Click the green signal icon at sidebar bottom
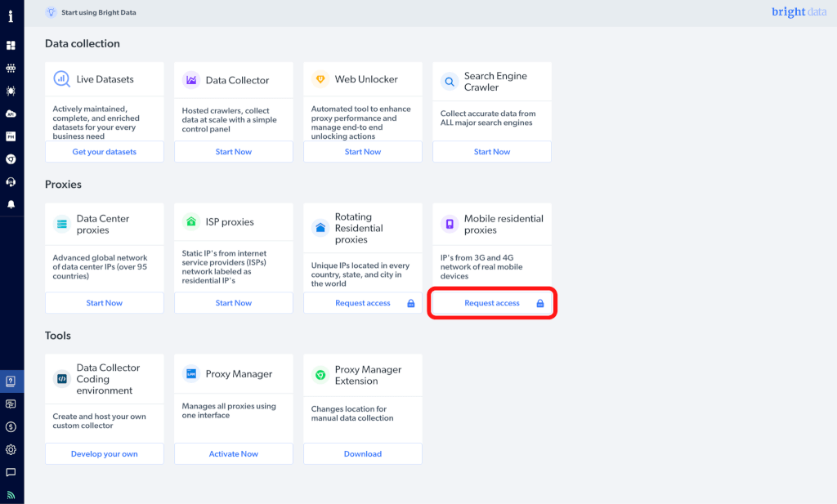The image size is (837, 504). 11,494
